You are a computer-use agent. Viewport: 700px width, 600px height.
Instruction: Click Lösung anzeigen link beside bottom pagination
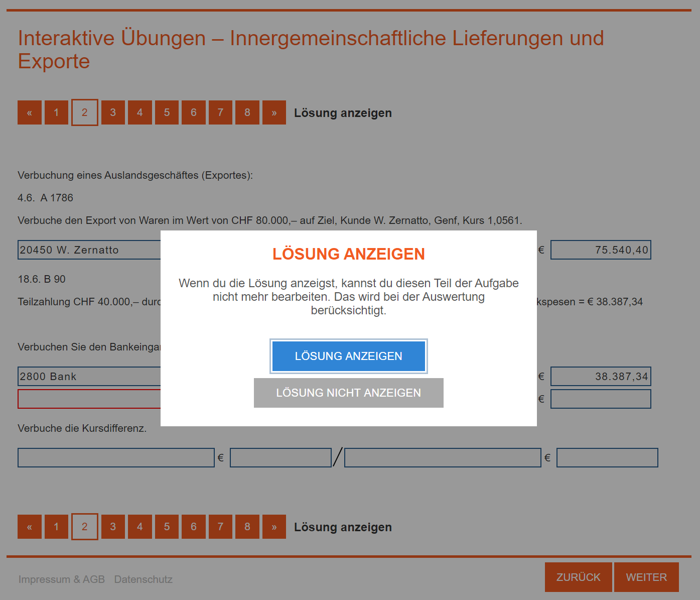(x=343, y=527)
